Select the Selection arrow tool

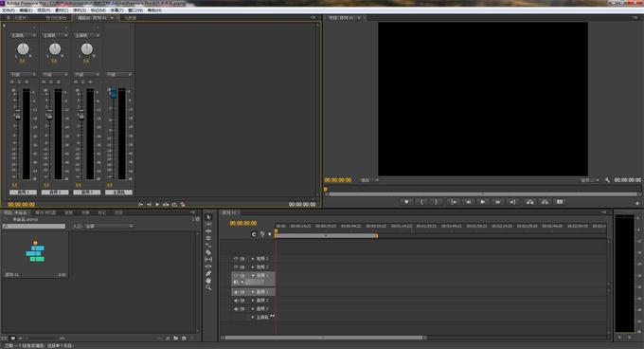point(208,217)
